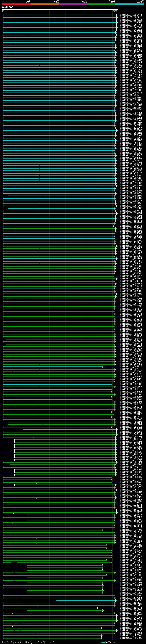
Task: Click the purple ~60% identity legend segment
Action: point(73,4)
